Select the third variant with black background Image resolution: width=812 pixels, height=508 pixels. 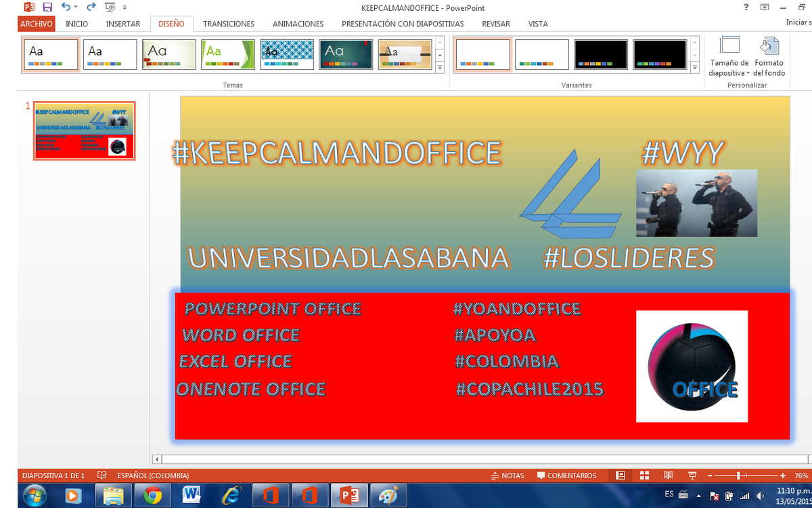(601, 54)
